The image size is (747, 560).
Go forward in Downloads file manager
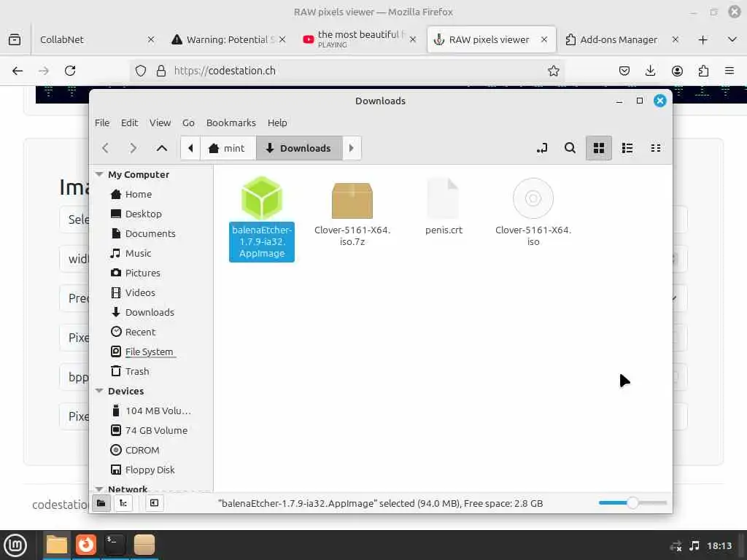[133, 148]
